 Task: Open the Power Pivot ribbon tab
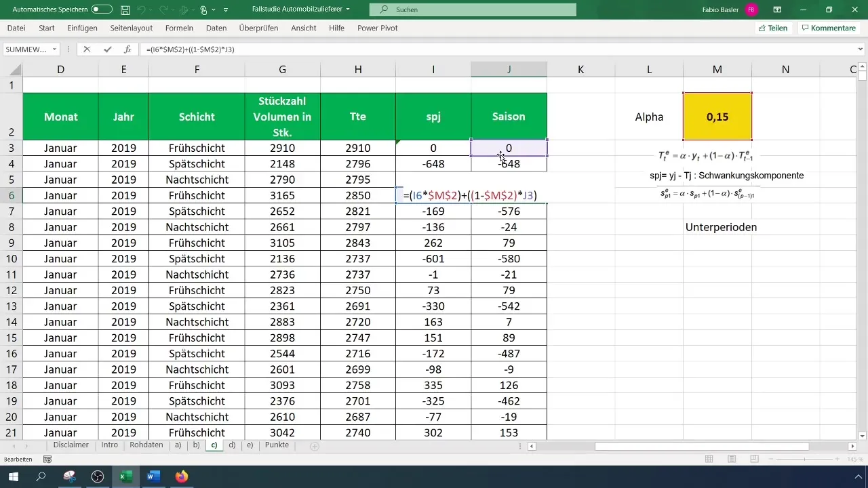[377, 28]
